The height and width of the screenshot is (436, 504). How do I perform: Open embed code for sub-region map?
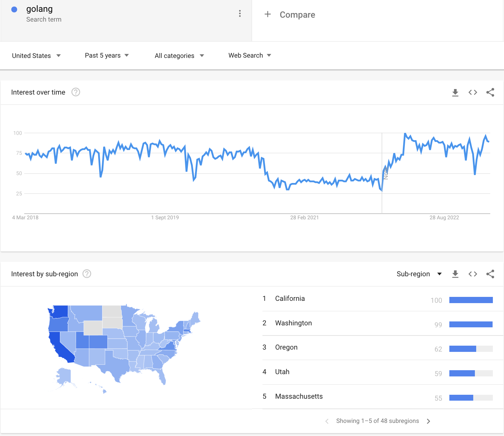coord(473,274)
